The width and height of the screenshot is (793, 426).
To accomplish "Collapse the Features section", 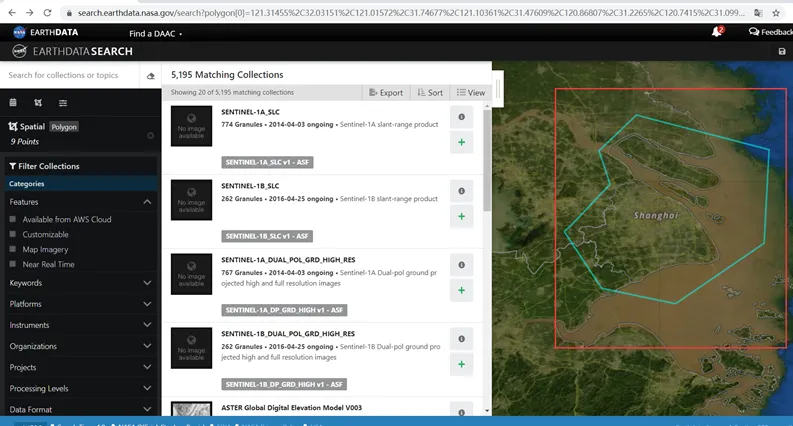I will 147,201.
